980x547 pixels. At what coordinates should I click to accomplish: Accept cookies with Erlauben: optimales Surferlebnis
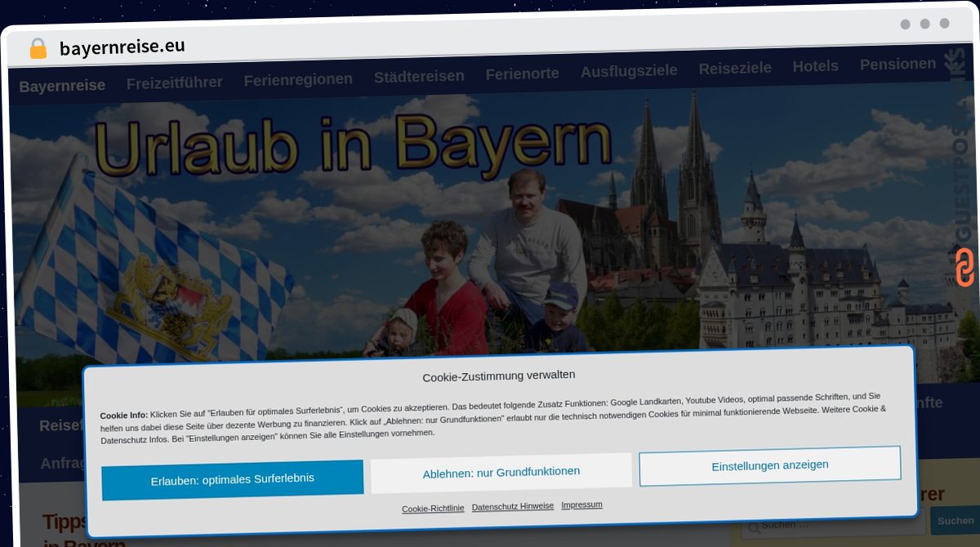233,479
